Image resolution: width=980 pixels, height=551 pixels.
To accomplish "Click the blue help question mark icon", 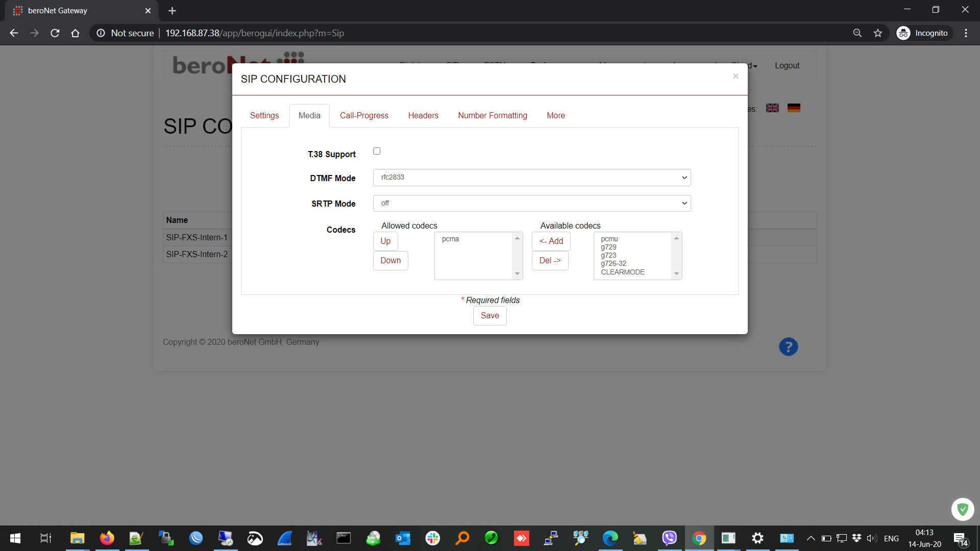I will pos(788,347).
